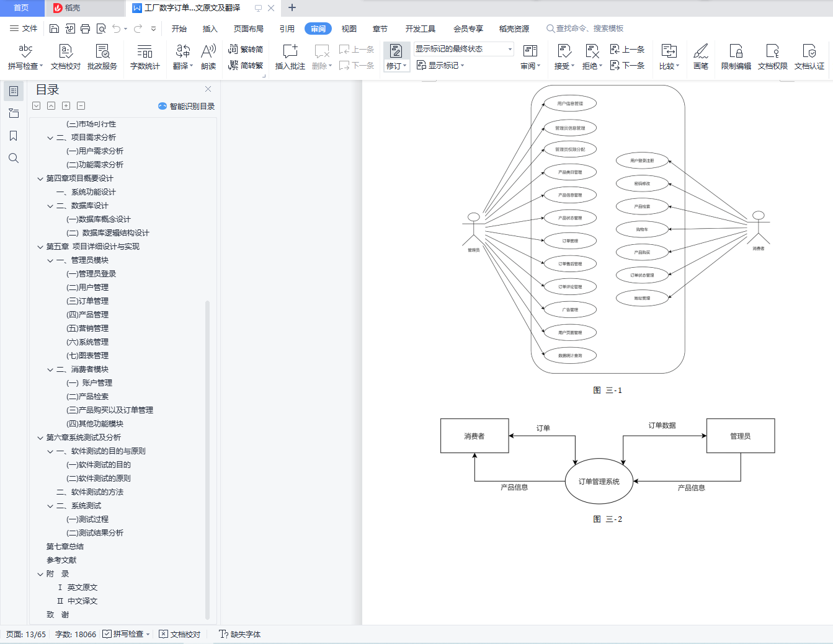Switch to the 视图 ribbon tab
Image resolution: width=833 pixels, height=644 pixels.
coord(349,29)
